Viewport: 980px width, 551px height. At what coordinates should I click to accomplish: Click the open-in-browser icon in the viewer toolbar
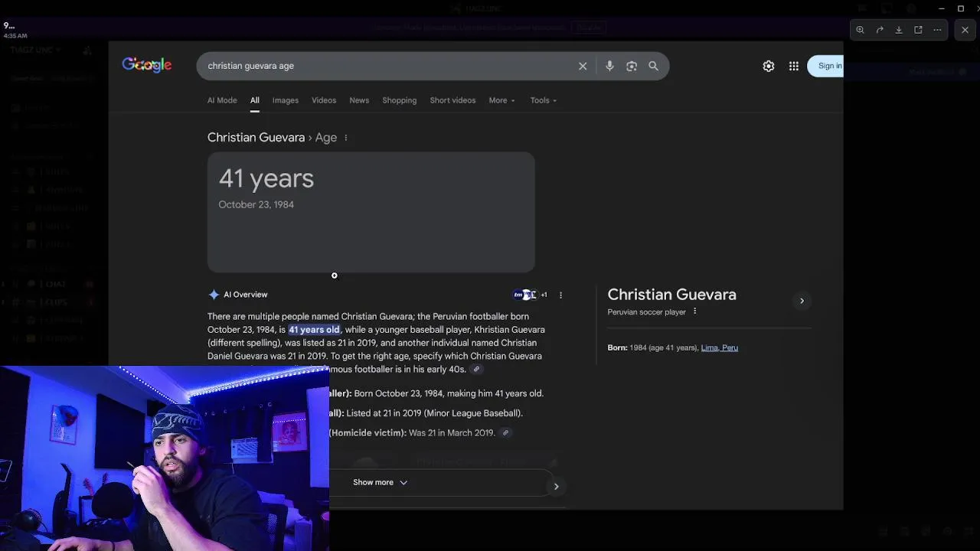918,30
